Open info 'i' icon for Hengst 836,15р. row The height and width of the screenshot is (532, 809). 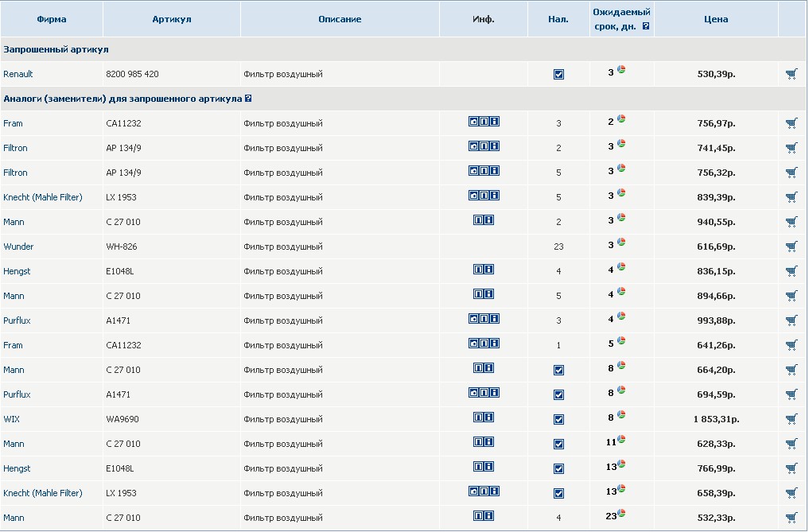tap(489, 270)
